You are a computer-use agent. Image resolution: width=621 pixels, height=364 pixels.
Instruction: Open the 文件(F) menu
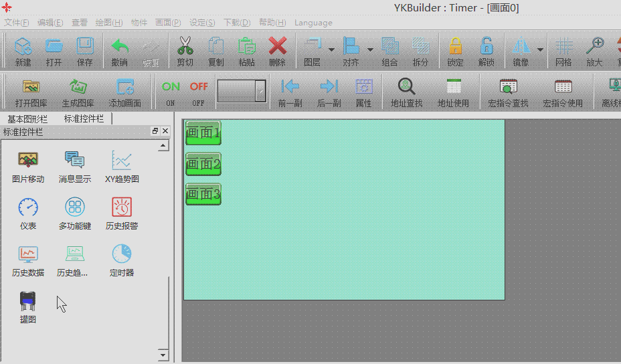coord(16,23)
